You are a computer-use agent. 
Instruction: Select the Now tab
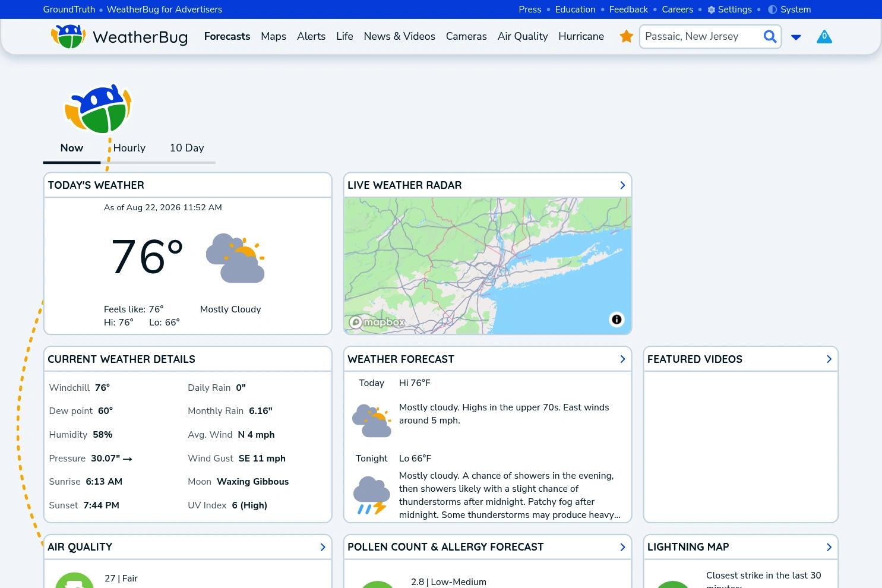click(71, 148)
